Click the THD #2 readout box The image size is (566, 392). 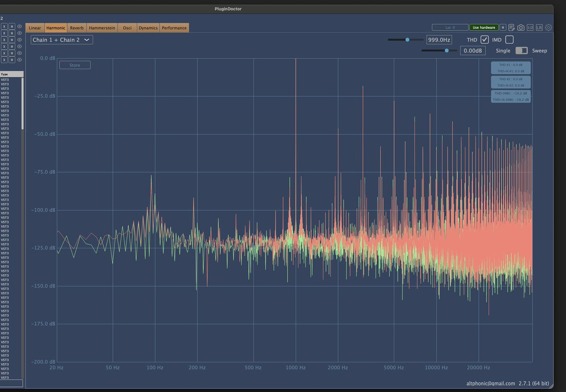(511, 82)
